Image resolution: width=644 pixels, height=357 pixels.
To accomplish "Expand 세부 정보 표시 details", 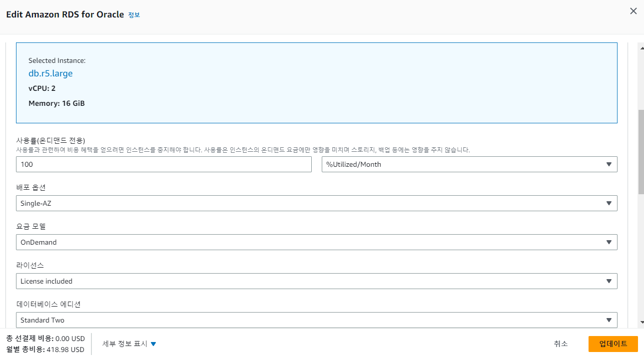I will pyautogui.click(x=129, y=344).
